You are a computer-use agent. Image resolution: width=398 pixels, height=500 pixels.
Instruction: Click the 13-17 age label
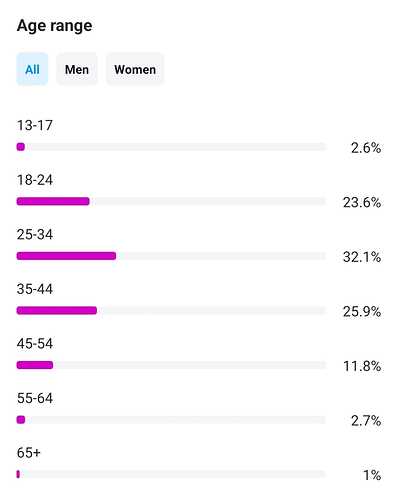35,125
